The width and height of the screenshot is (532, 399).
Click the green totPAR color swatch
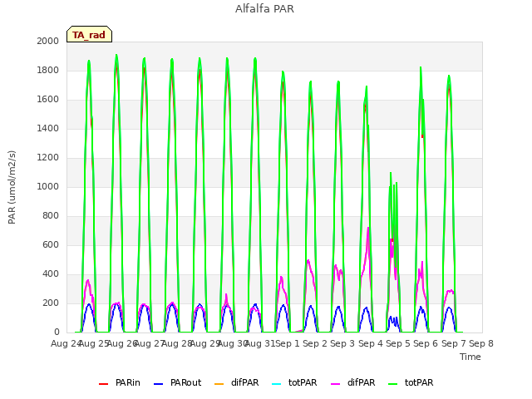point(393,384)
